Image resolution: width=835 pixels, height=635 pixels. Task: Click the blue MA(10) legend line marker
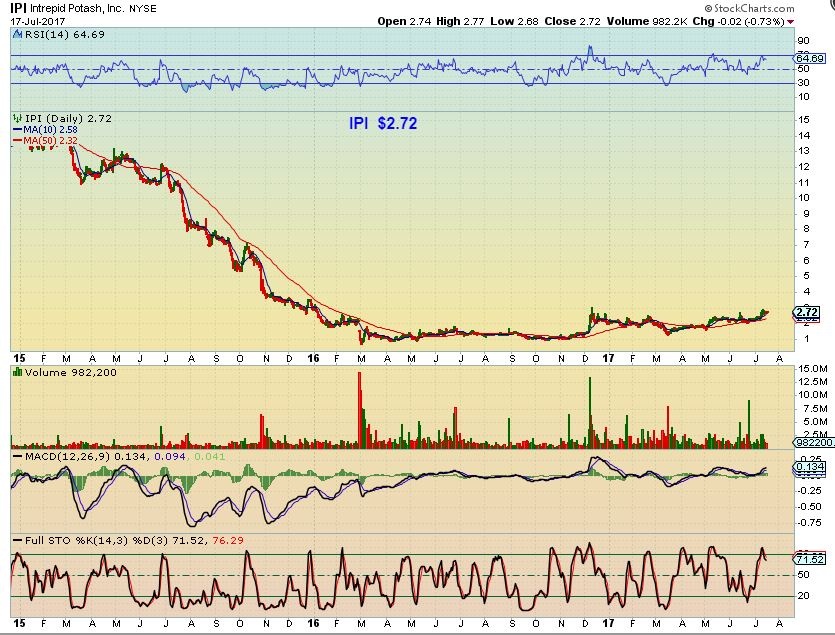tap(14, 130)
